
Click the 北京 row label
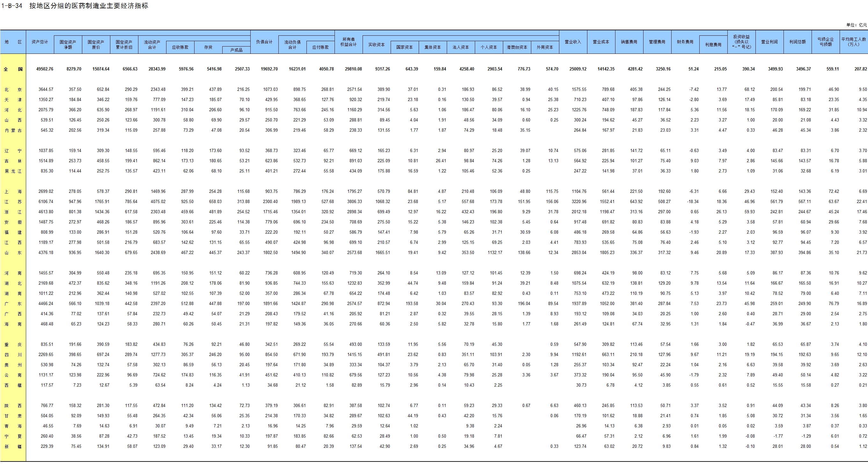(13, 90)
